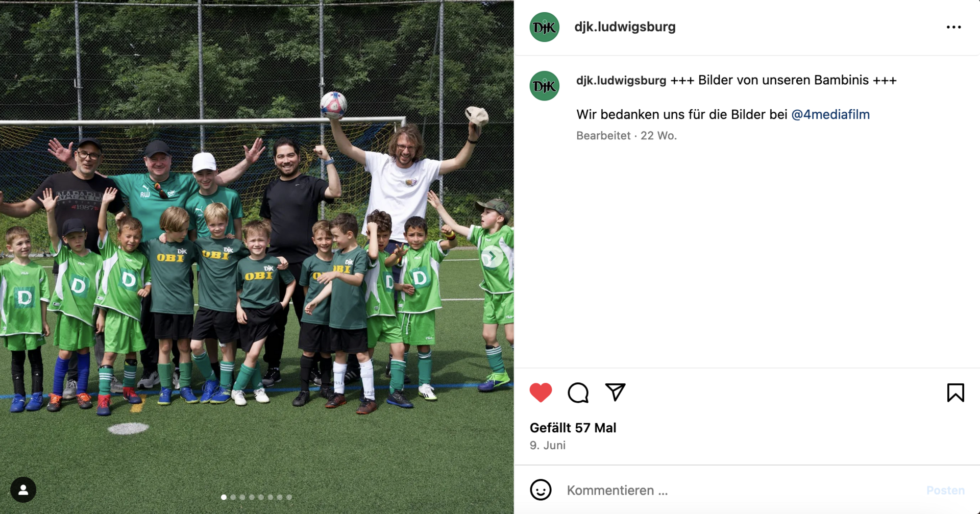
Task: View who liked via Gefällt 57 Mal
Action: (573, 428)
